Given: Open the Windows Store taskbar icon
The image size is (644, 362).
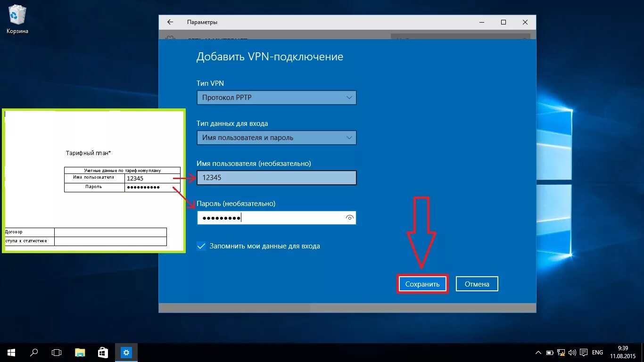Looking at the screenshot, I should (x=103, y=352).
